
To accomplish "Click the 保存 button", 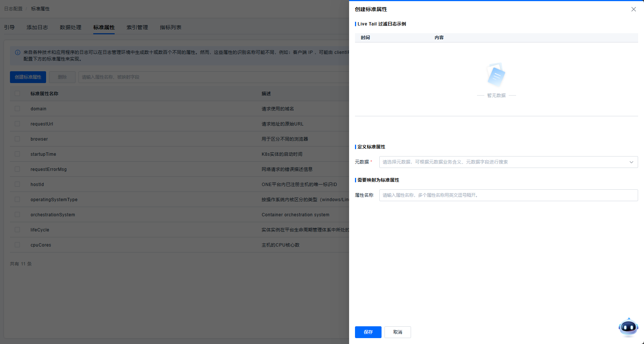I will [x=368, y=332].
